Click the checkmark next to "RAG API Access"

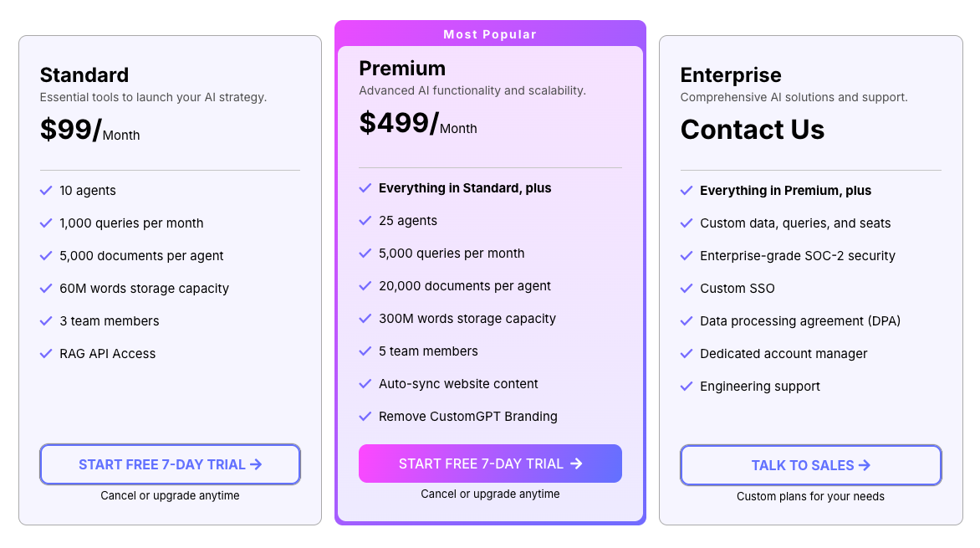(46, 354)
